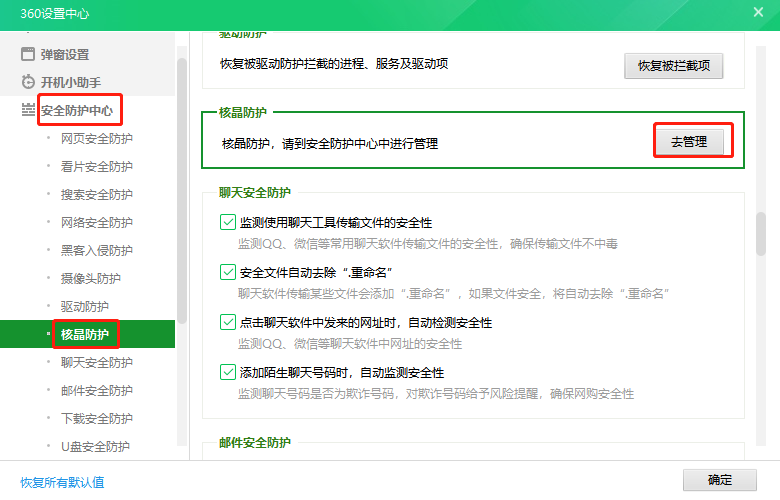The image size is (780, 500).
Task: Click text 核晶防护，请到安全防护中心中进行管理
Action: tap(330, 144)
